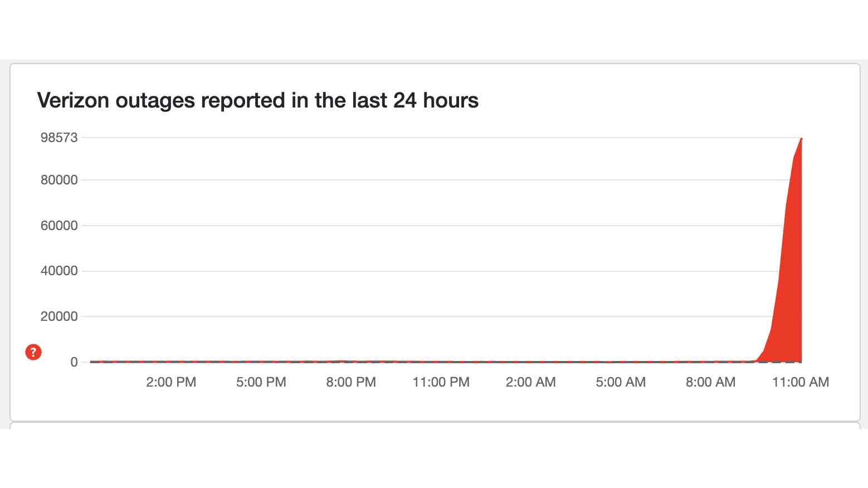Select the 8:00 PM time marker
The height and width of the screenshot is (488, 868).
[x=351, y=382]
